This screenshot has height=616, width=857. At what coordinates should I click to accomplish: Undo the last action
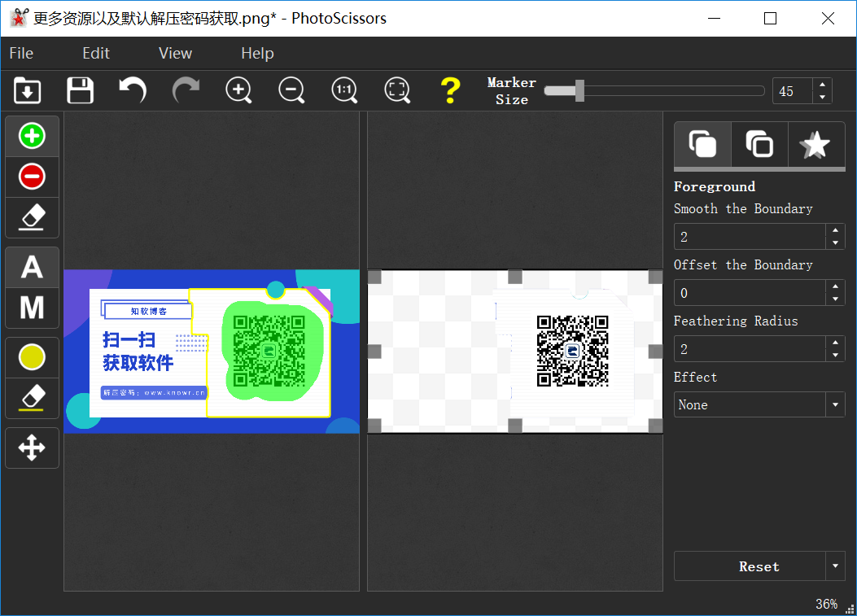click(133, 90)
